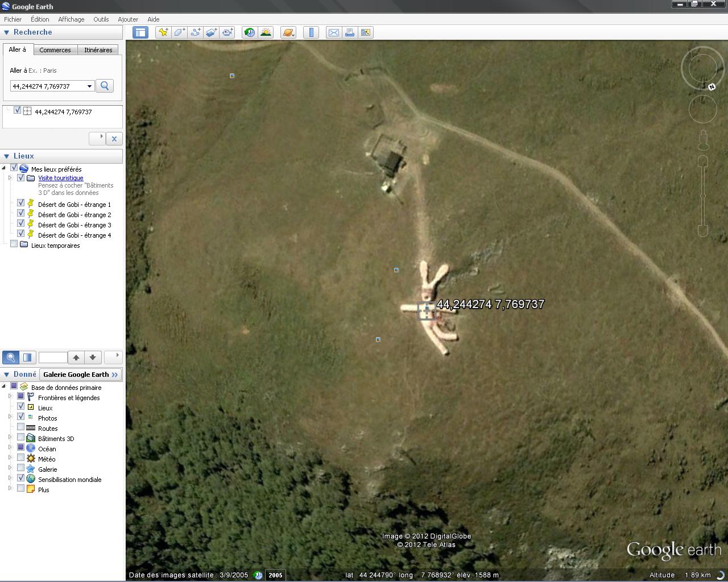Show historical imagery with clock icon
Viewport: 728px width, 582px height.
pos(249,32)
